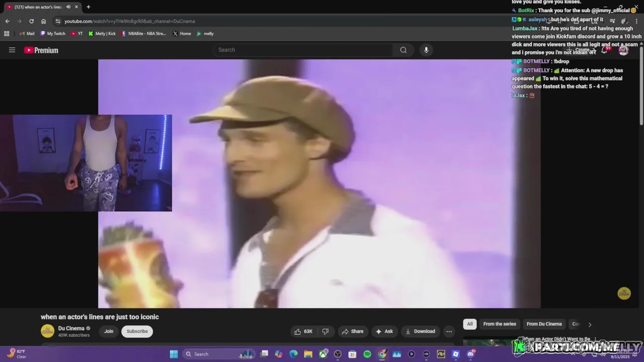Select the From Du Cinema chip
The image size is (644, 362).
click(544, 324)
